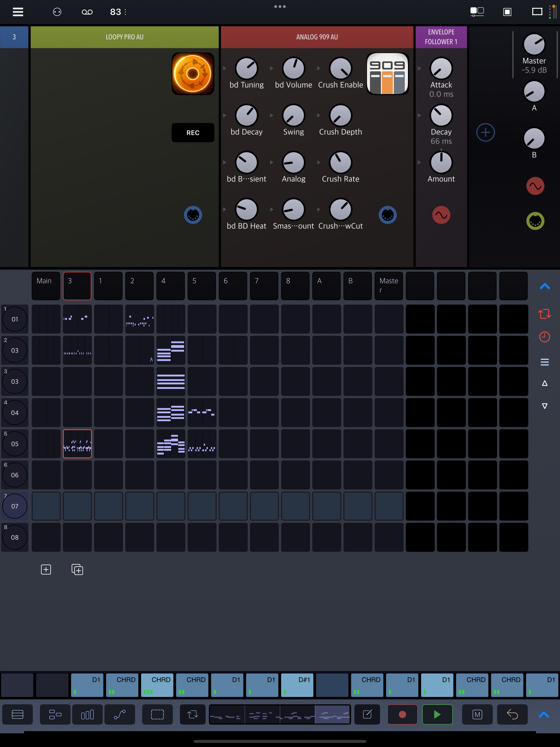Expand bd Volume parameter arrow

click(272, 68)
